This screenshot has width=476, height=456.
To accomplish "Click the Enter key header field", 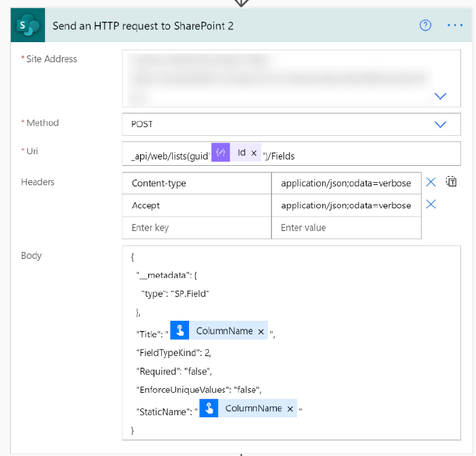I will (196, 228).
